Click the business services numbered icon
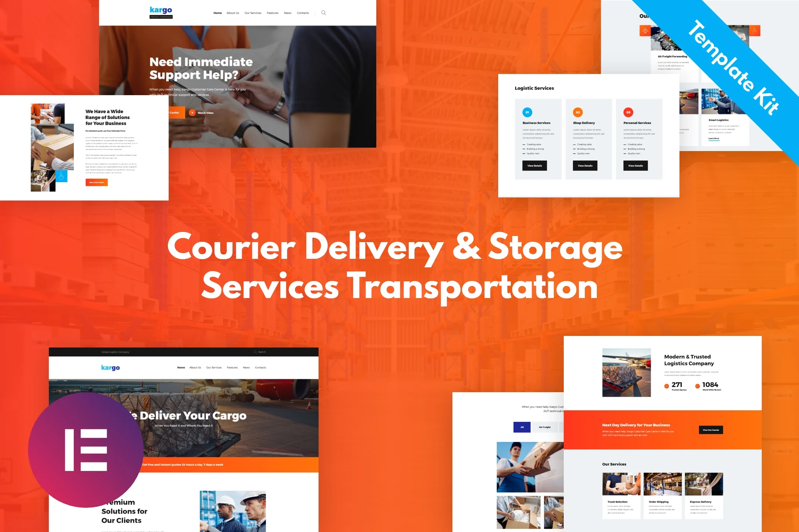 527,112
